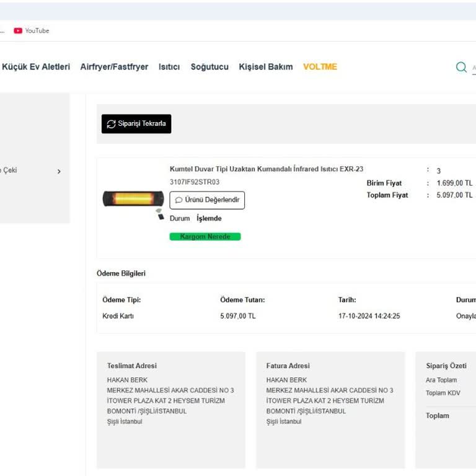Click Fatura Adresi heading
Image resolution: width=476 pixels, height=476 pixels.
pyautogui.click(x=288, y=366)
